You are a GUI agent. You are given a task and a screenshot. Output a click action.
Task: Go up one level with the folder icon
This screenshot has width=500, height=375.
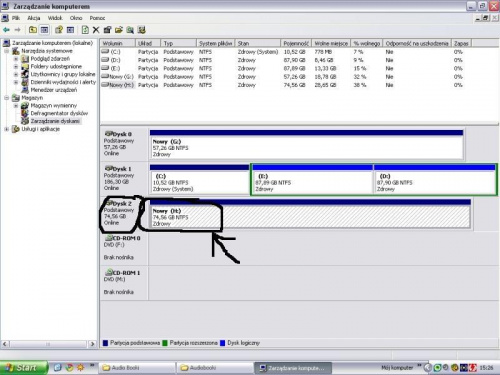tap(33, 30)
